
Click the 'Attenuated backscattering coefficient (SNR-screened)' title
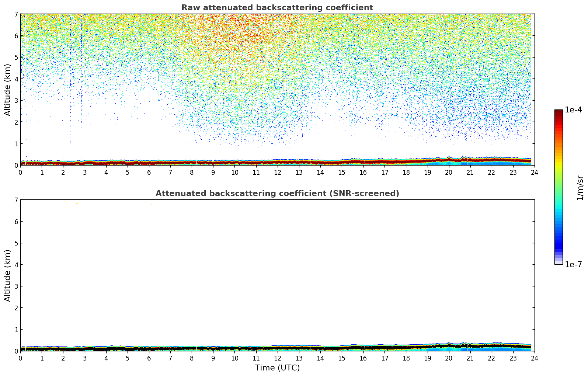click(277, 194)
